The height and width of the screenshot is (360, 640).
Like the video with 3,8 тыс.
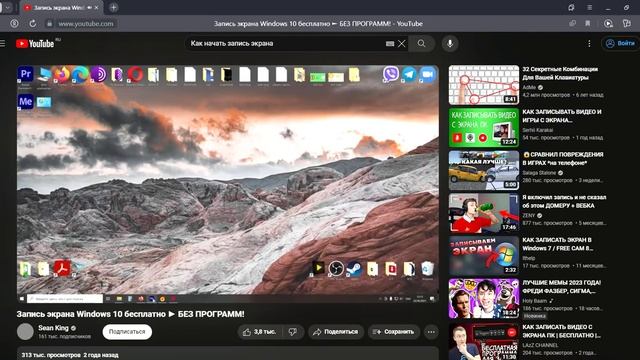click(260, 332)
